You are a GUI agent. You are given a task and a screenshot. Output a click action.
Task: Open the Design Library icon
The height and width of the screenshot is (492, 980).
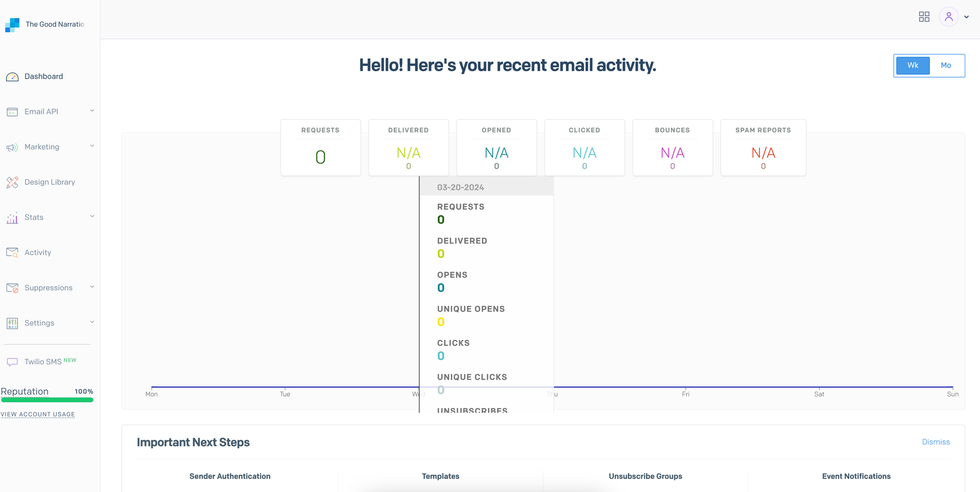13,182
